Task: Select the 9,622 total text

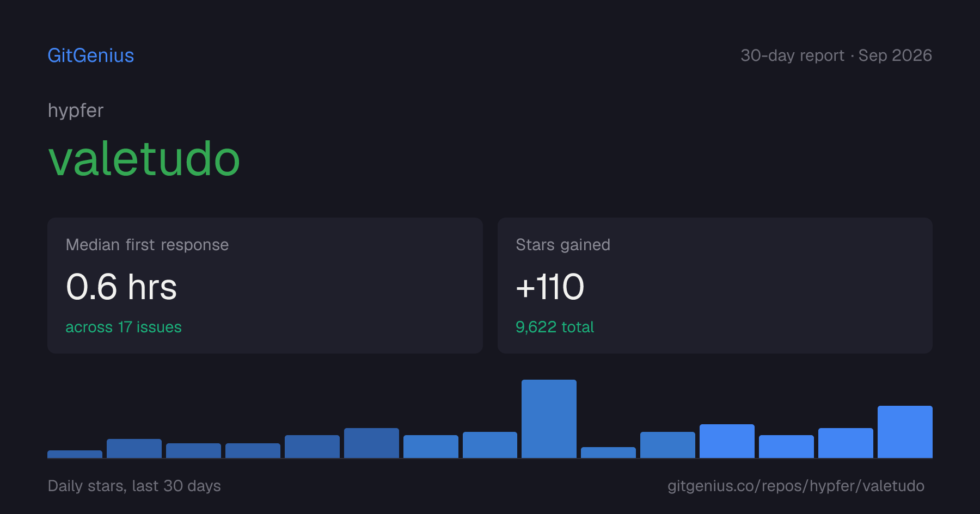Action: tap(555, 327)
